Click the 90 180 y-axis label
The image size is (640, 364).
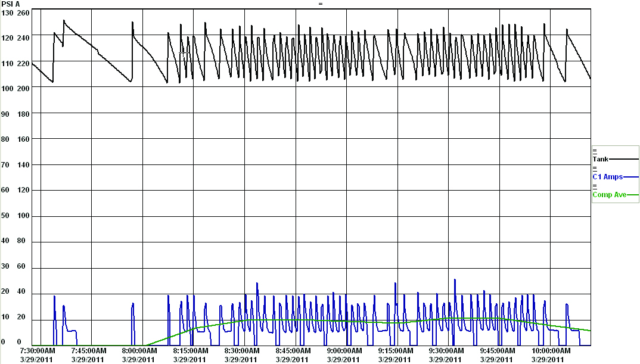coord(15,114)
